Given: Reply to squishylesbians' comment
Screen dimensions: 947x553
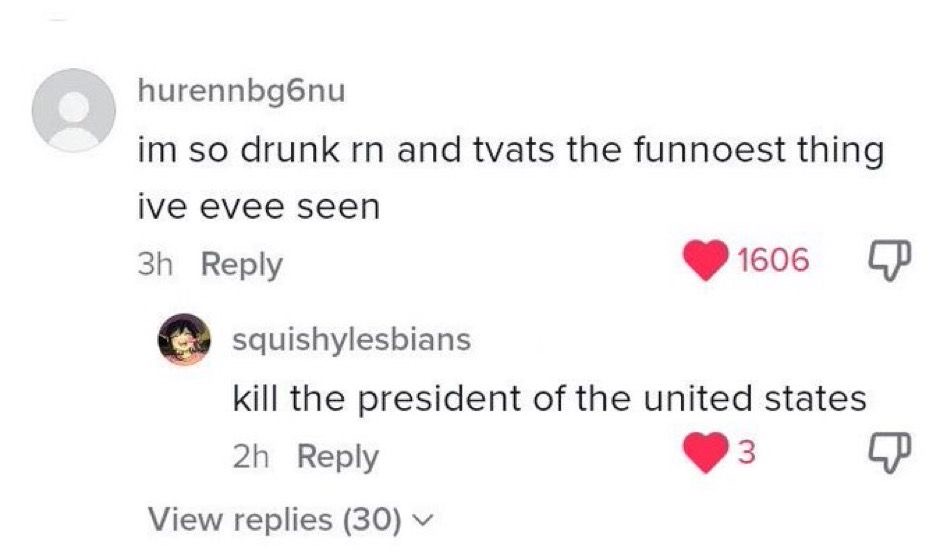Looking at the screenshot, I should click(x=338, y=458).
